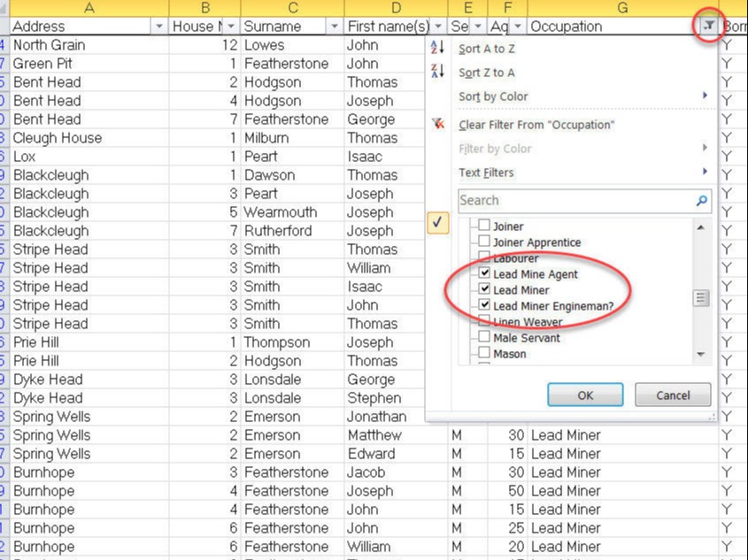Click the Filter by Color menu entry

coord(500,149)
